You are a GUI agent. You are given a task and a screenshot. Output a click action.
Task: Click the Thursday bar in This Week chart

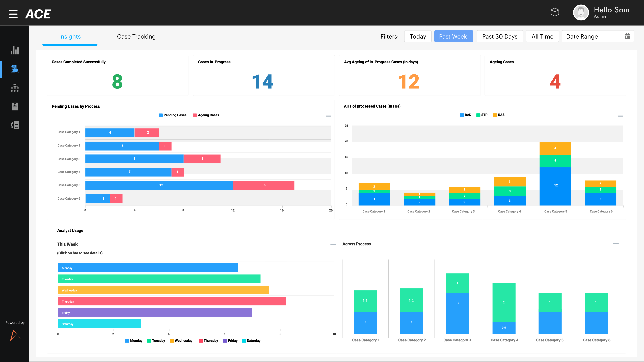172,301
